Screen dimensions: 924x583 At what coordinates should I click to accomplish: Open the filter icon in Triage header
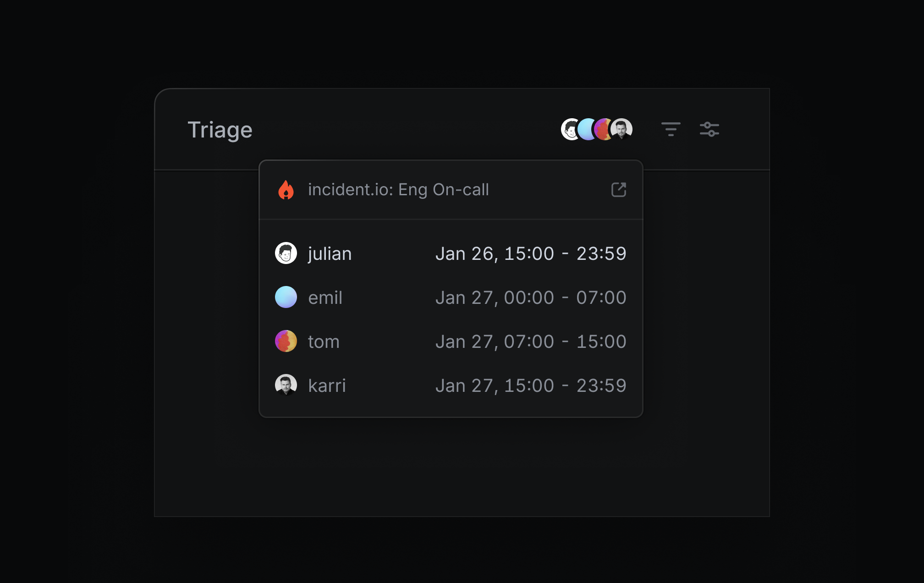pyautogui.click(x=671, y=129)
